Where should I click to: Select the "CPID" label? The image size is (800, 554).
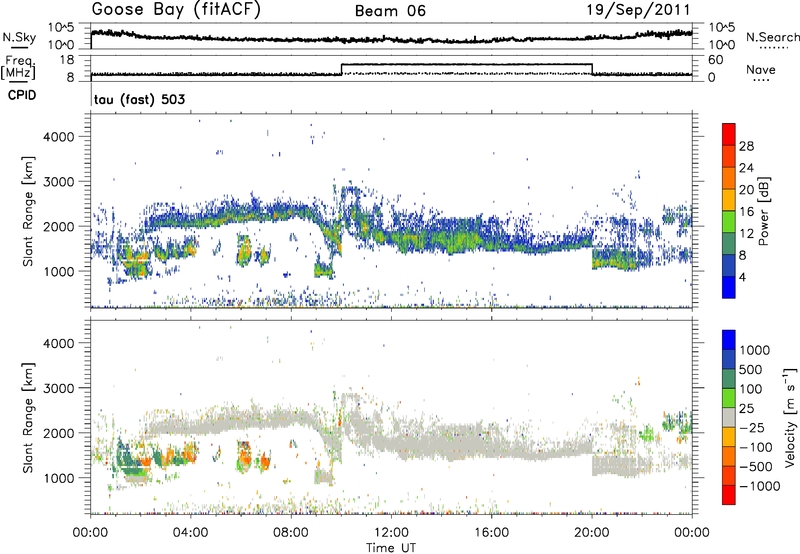coord(22,95)
